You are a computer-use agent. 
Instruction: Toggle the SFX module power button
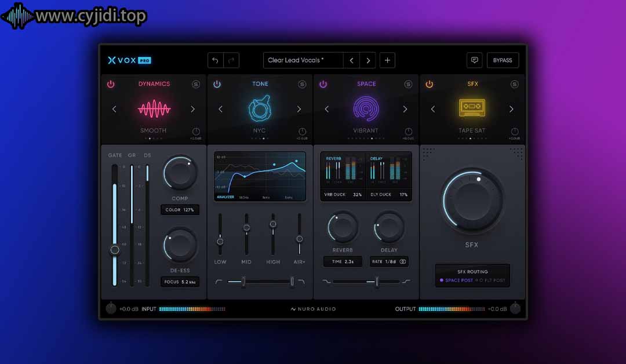point(429,84)
